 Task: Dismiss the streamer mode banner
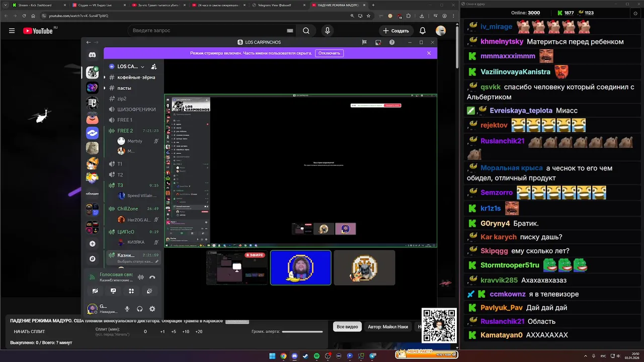pyautogui.click(x=429, y=53)
